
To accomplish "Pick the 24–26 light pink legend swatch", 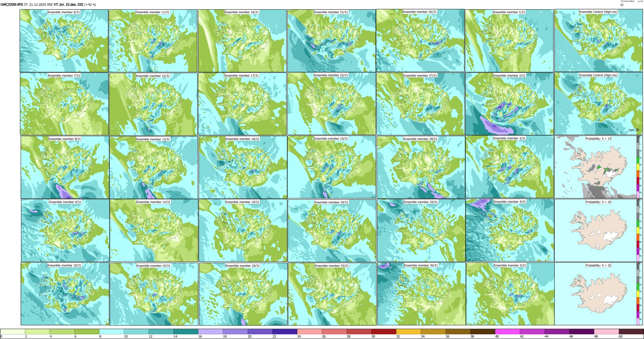I will pos(309,332).
